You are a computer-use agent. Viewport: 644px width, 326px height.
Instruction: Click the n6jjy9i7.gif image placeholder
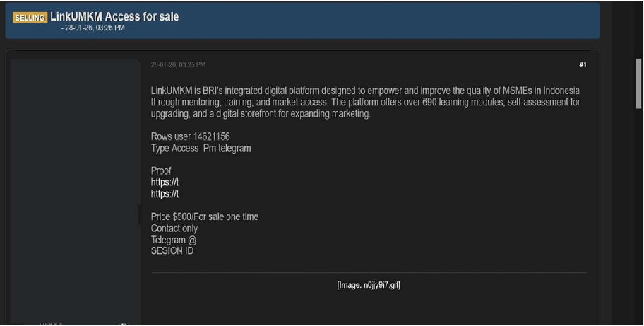[369, 286]
